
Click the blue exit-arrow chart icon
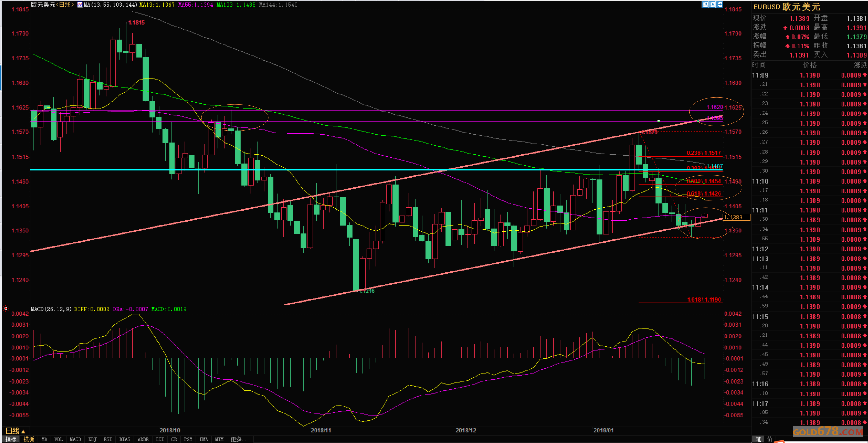tap(719, 4)
